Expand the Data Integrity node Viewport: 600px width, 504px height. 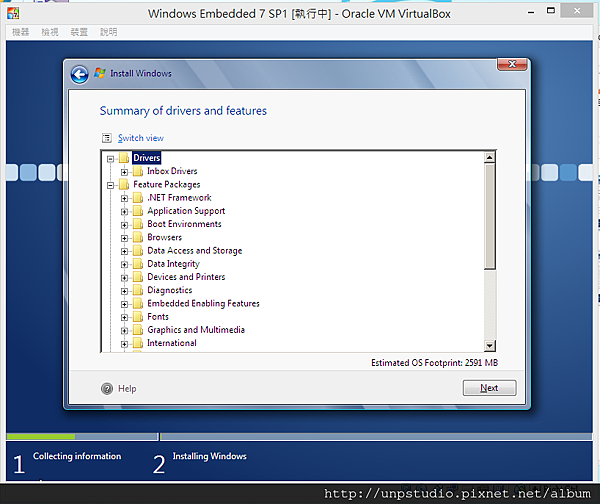(124, 264)
